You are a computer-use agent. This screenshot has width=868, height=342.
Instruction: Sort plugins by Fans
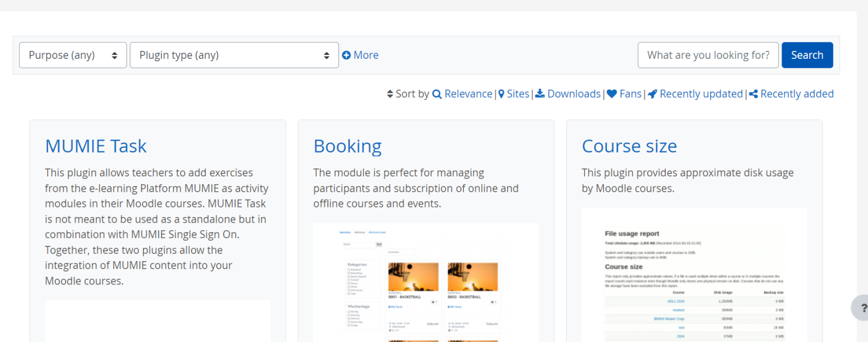pos(630,94)
